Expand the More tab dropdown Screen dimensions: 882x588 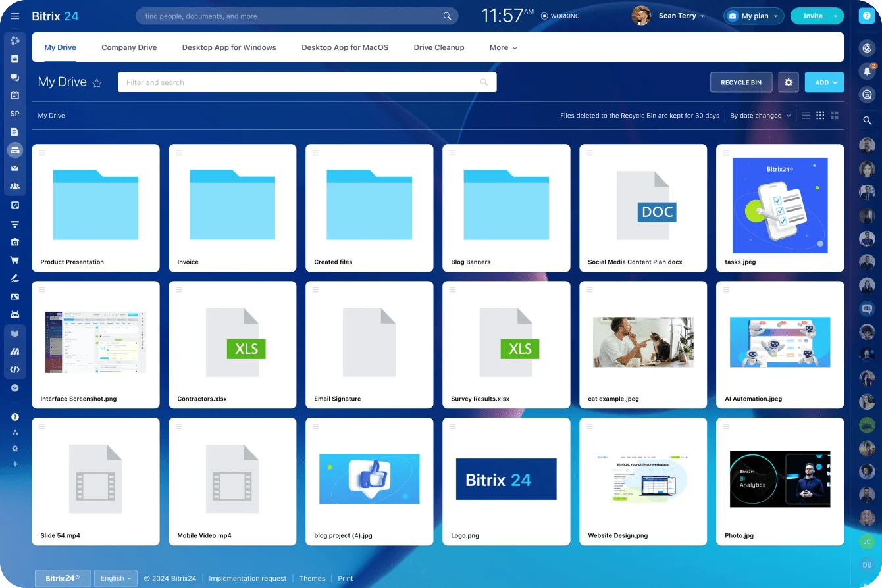tap(503, 47)
